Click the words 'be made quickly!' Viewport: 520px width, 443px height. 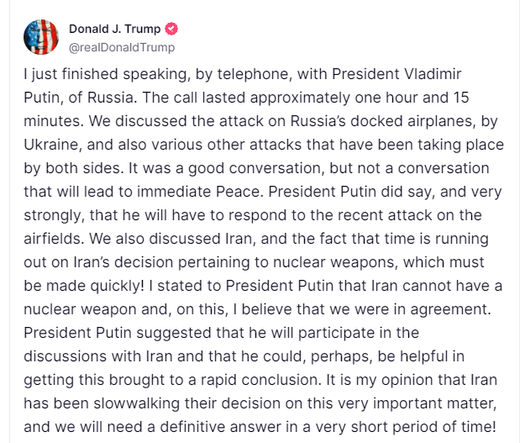pyautogui.click(x=84, y=286)
